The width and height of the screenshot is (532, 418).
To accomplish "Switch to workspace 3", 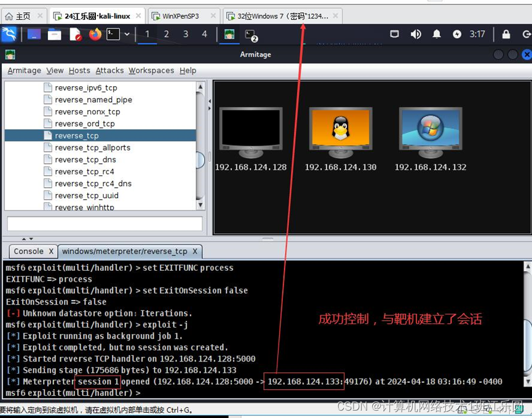I will [x=186, y=34].
